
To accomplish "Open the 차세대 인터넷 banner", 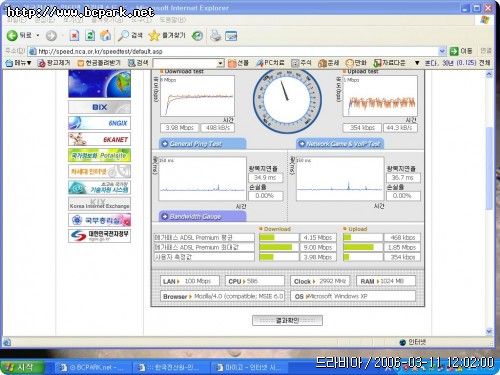I will click(x=99, y=171).
